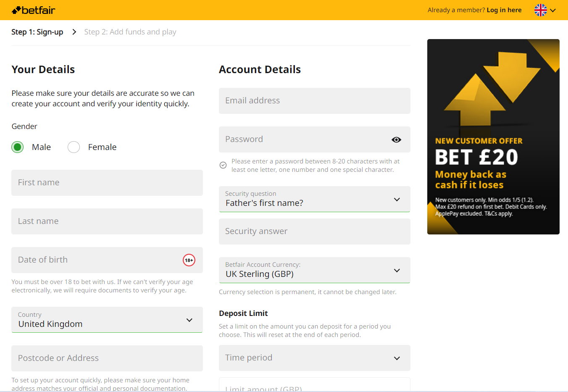The width and height of the screenshot is (568, 392).
Task: Open the BET £20 new customer offer
Action: (493, 137)
